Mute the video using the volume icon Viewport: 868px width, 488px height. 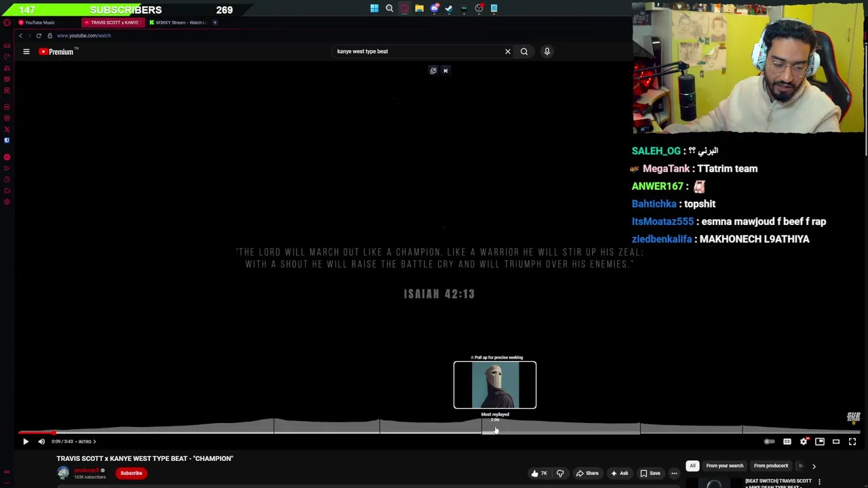point(41,441)
